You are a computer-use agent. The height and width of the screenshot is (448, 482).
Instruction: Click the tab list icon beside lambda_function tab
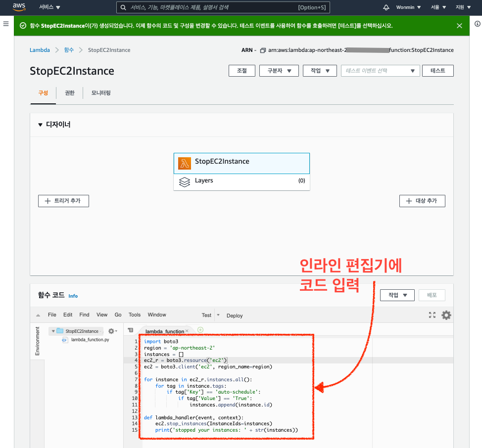(131, 330)
